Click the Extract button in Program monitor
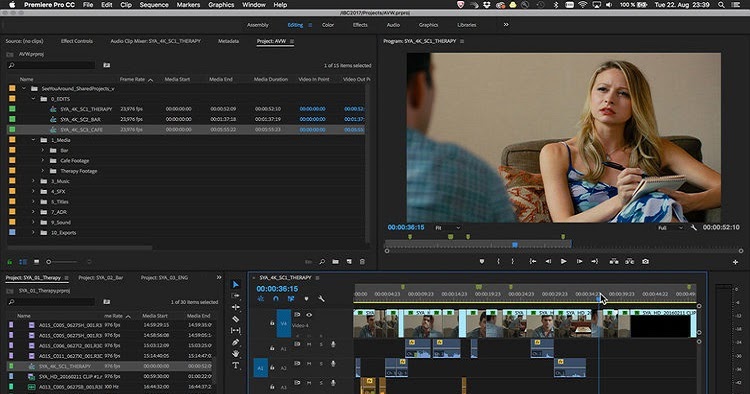This screenshot has width=750, height=394. coord(629,262)
